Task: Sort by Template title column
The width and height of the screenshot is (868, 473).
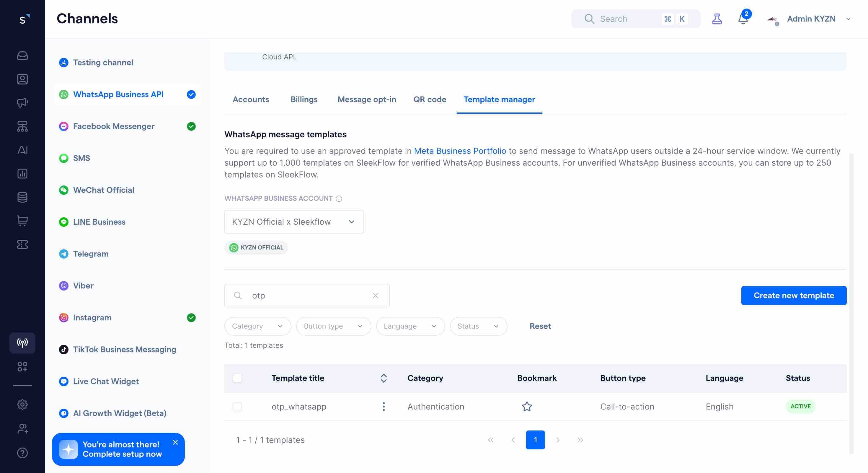Action: 384,378
